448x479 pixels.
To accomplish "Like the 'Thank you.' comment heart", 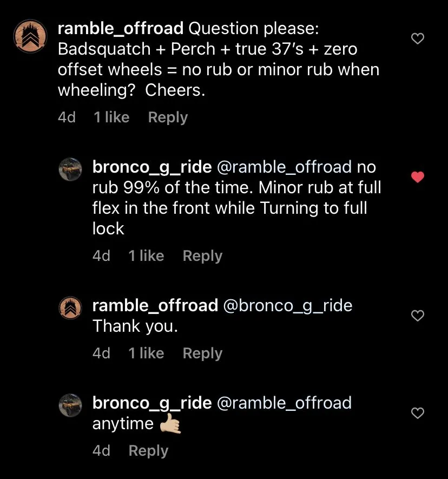I will tap(418, 315).
